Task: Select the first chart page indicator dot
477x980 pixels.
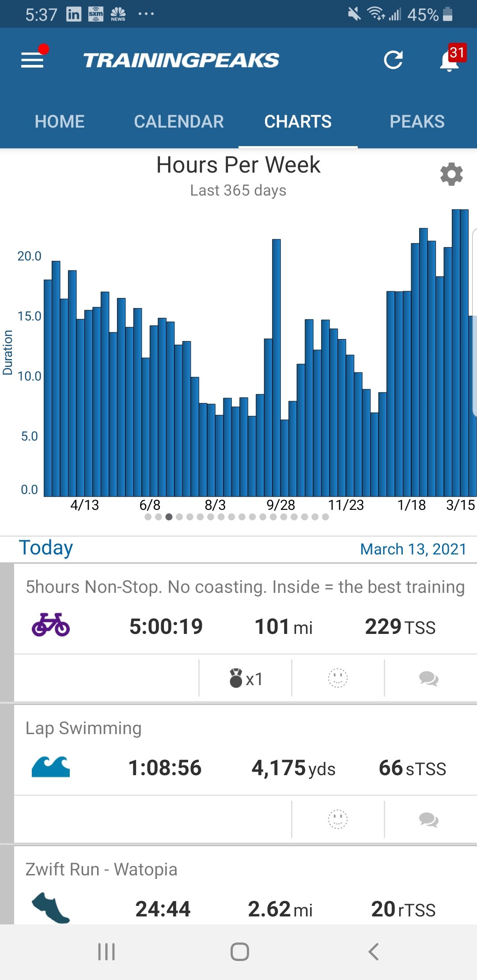Action: [x=148, y=517]
